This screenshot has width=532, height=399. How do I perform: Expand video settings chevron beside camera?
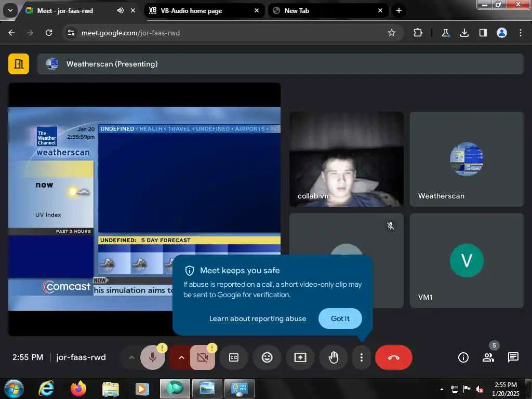pyautogui.click(x=181, y=357)
